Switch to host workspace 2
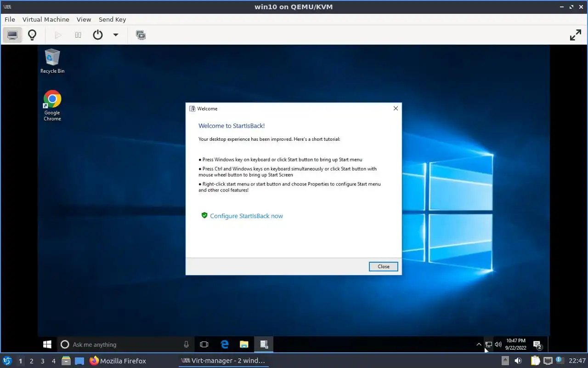Image resolution: width=588 pixels, height=368 pixels. (31, 361)
